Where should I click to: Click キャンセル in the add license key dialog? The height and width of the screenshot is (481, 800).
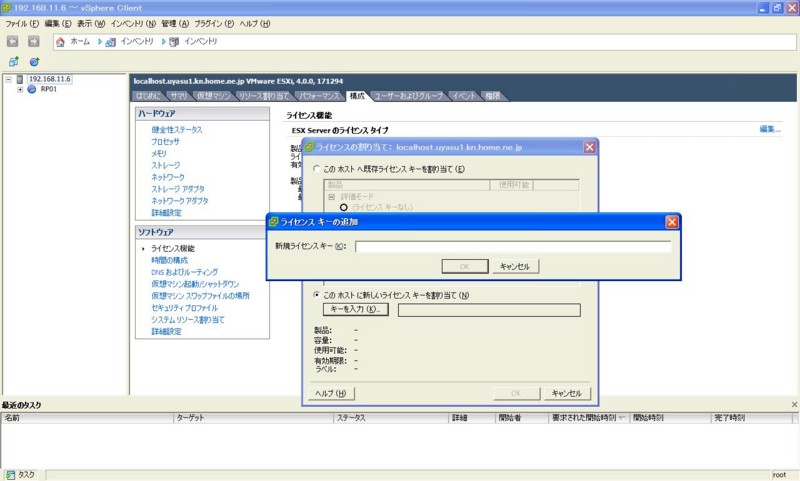[x=515, y=266]
